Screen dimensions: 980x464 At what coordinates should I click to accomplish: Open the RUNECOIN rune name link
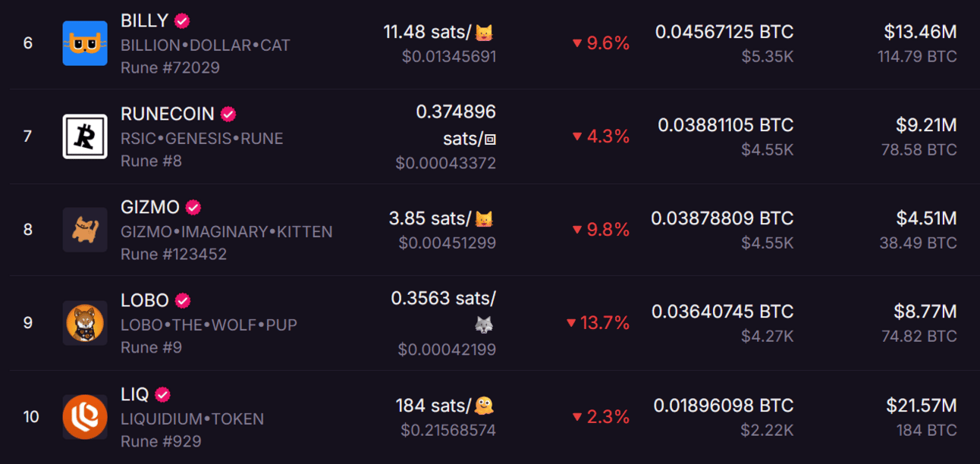[168, 114]
